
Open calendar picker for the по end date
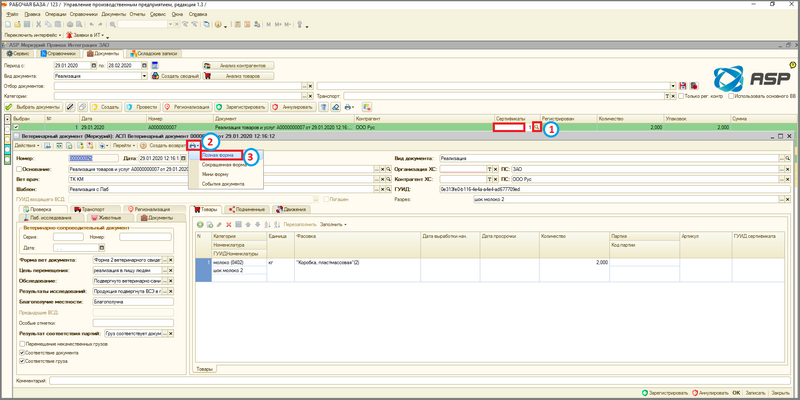tap(144, 65)
